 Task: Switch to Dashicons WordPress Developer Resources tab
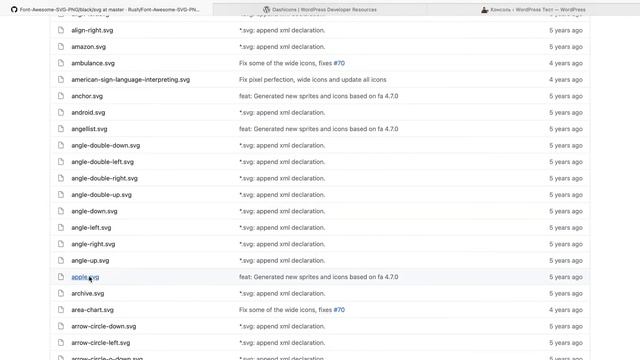pyautogui.click(x=320, y=9)
